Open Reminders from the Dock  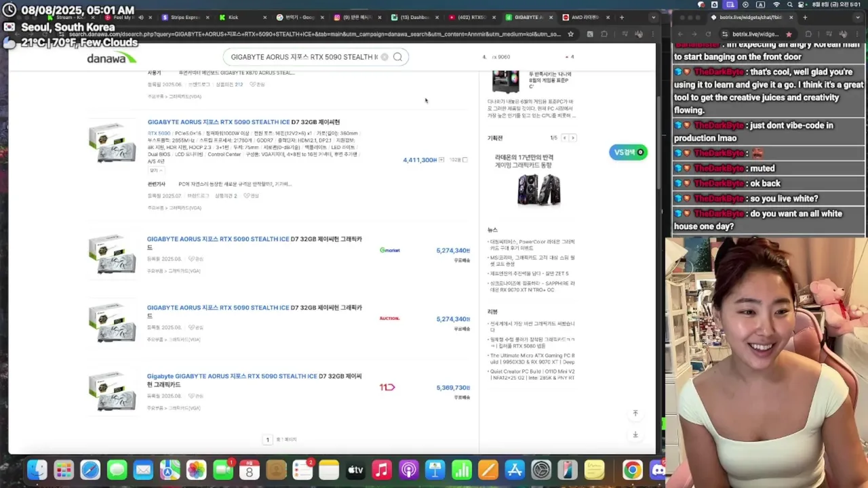coord(302,470)
